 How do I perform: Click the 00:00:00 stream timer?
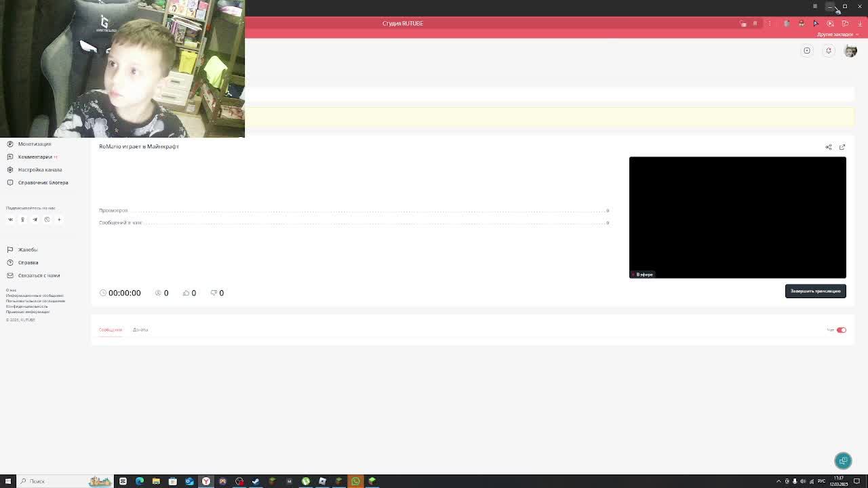(x=125, y=293)
